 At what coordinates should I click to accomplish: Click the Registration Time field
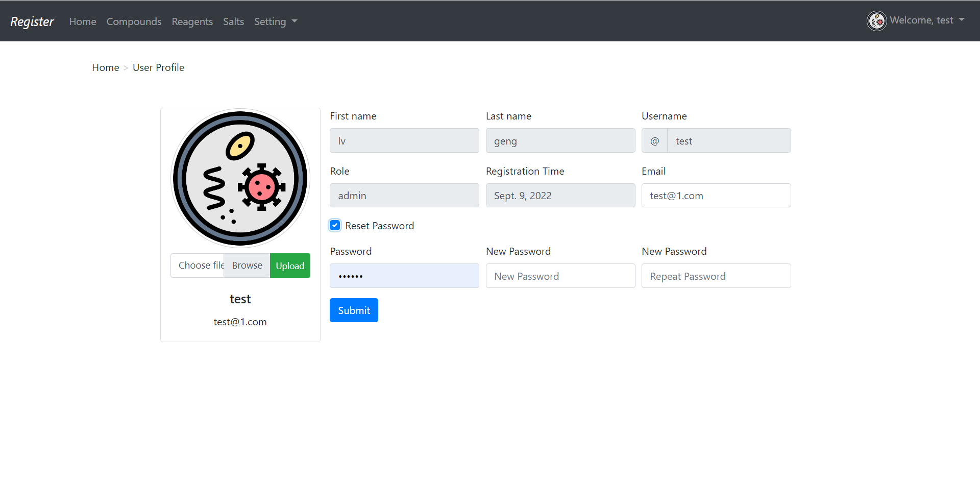pyautogui.click(x=560, y=196)
